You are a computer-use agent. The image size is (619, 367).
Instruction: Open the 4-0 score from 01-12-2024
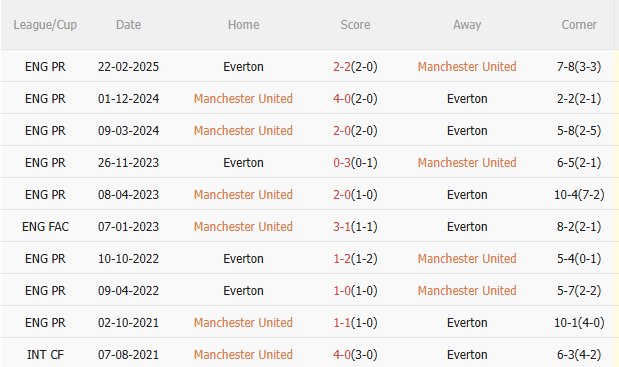click(342, 99)
